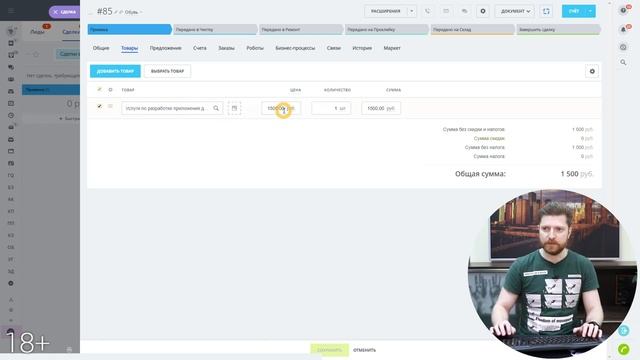Switch to the Бизнес-процессы tab

(x=295, y=48)
